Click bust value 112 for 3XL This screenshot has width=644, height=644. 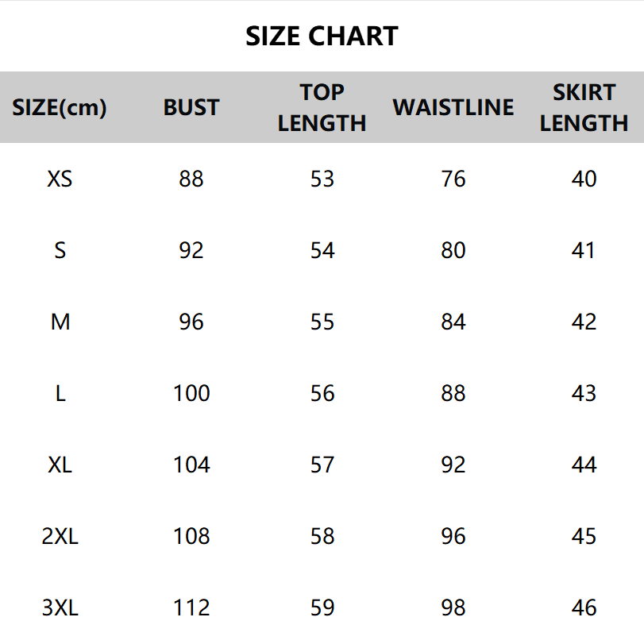(x=191, y=608)
